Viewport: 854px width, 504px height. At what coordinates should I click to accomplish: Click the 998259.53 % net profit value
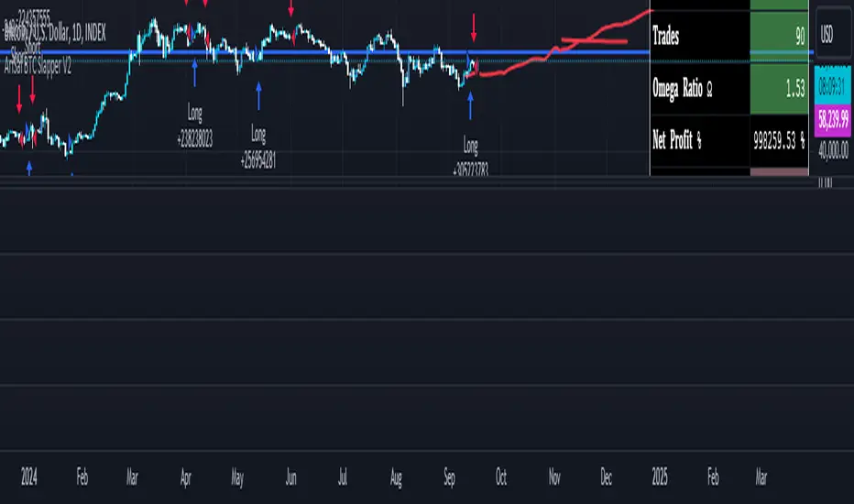(780, 140)
